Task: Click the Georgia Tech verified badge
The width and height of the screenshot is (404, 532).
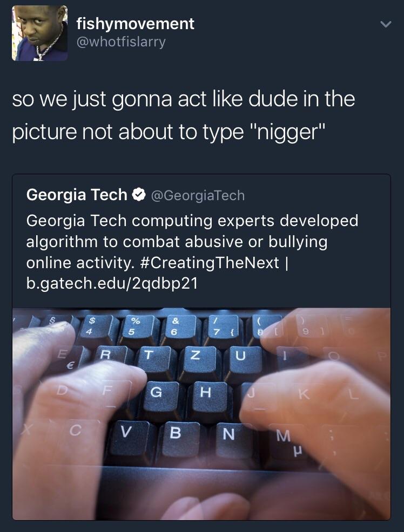Action: pyautogui.click(x=138, y=195)
